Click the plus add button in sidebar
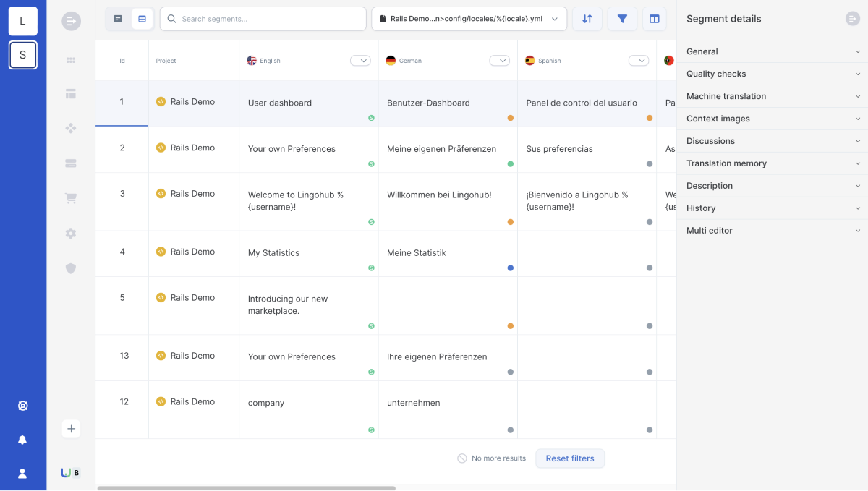 [x=71, y=429]
